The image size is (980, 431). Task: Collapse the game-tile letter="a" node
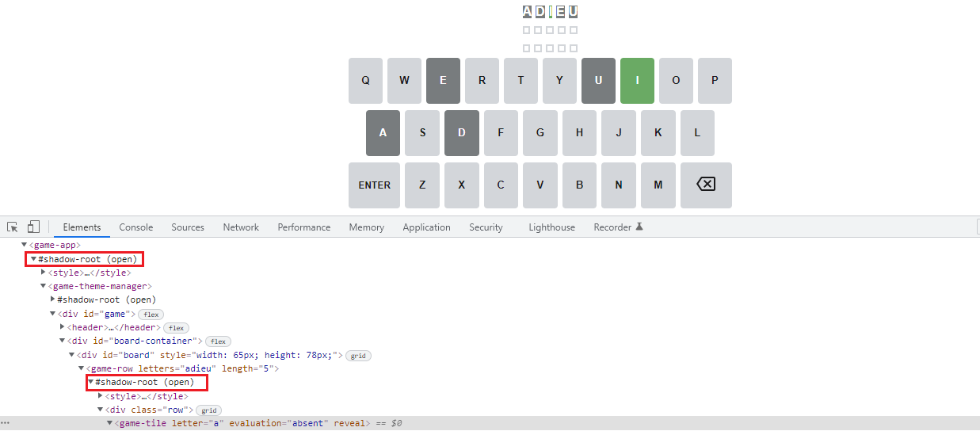pos(110,423)
